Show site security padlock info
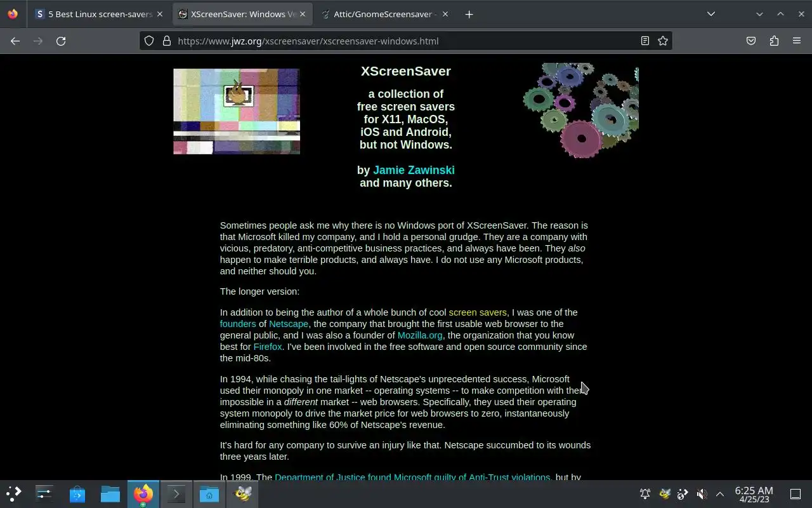Image resolution: width=812 pixels, height=508 pixels. 167,41
